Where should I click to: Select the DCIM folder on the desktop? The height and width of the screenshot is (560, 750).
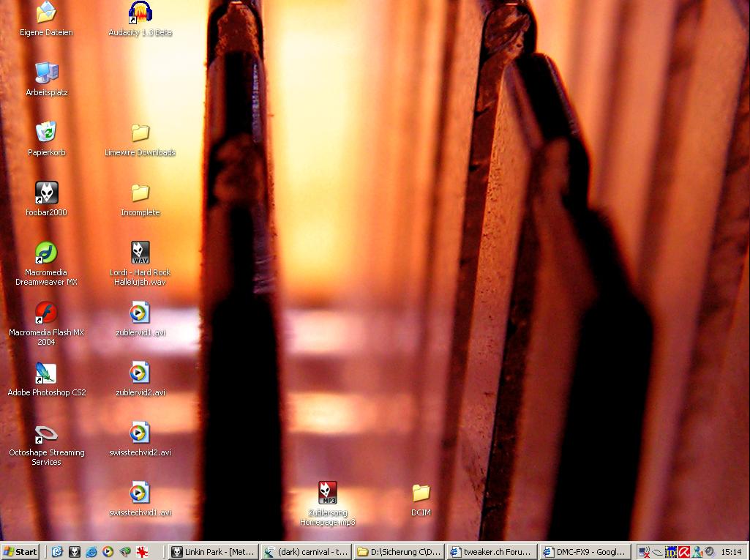tap(421, 493)
